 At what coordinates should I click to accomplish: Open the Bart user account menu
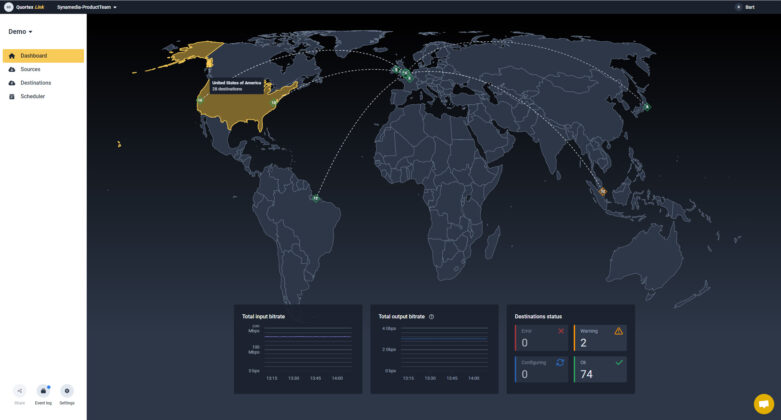(x=744, y=7)
